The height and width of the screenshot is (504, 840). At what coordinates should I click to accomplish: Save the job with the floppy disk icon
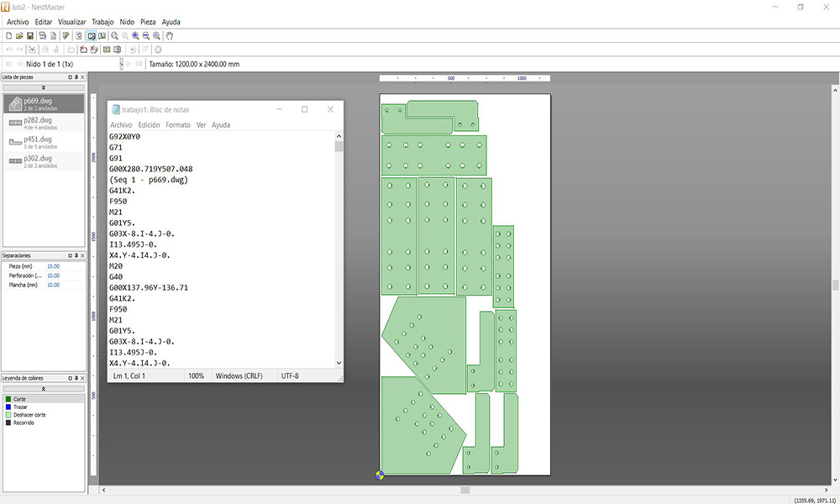click(x=30, y=36)
